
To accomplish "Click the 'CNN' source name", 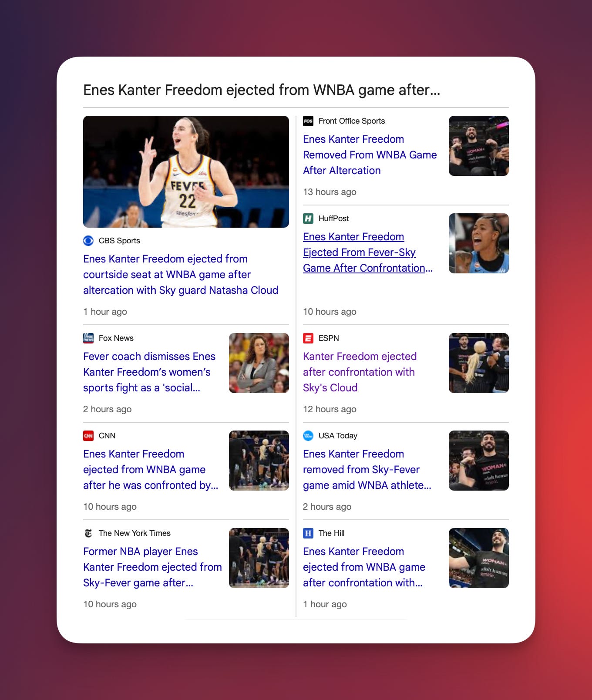I will (107, 436).
